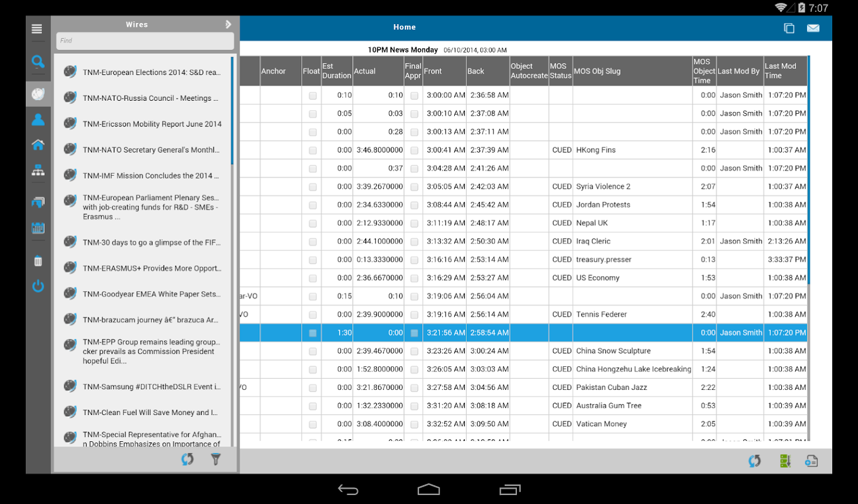The height and width of the screenshot is (504, 858).
Task: Expand the sidebar hamburger menu
Action: tap(37, 29)
